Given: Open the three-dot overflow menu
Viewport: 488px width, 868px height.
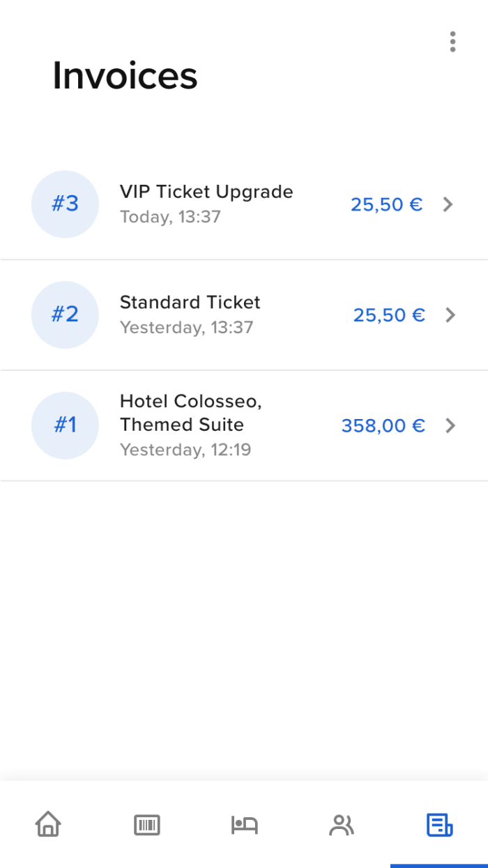Looking at the screenshot, I should pyautogui.click(x=452, y=42).
